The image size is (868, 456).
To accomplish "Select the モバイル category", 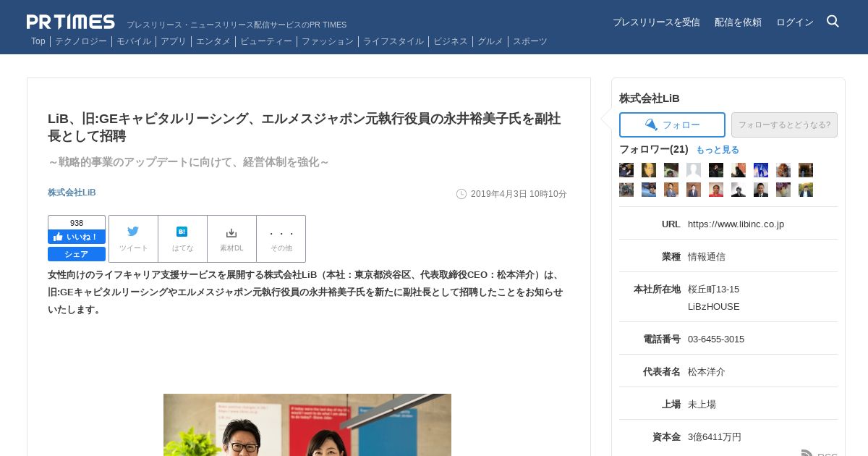I will point(134,41).
